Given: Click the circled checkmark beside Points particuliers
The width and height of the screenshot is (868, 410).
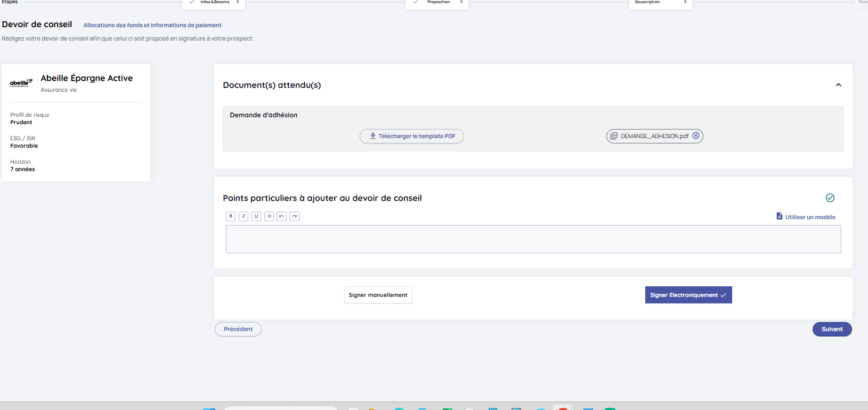Looking at the screenshot, I should point(830,198).
